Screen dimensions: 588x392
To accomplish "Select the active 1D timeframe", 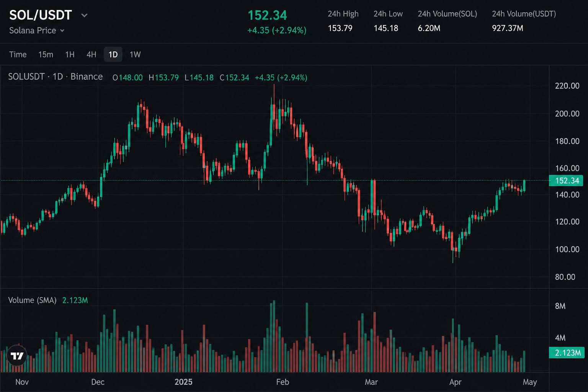I will coord(113,54).
